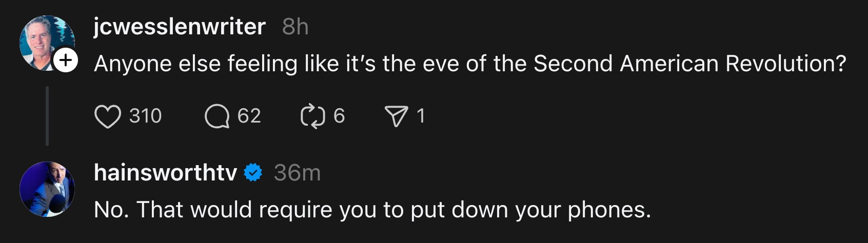Click the reply speech bubble icon
868x243 pixels.
216,116
